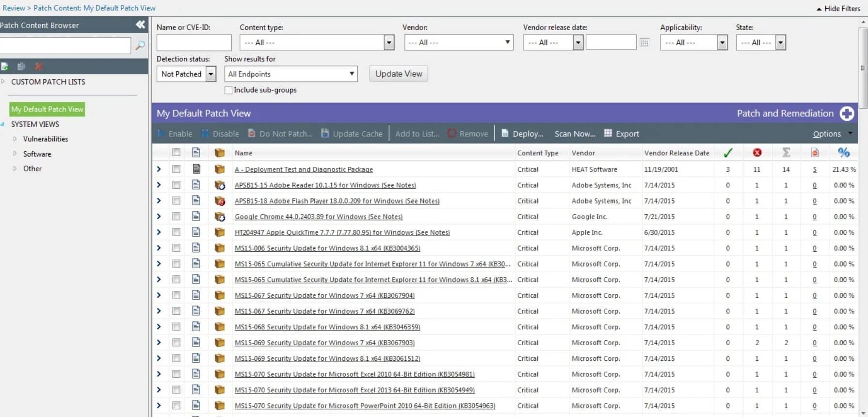The image size is (868, 417).
Task: Click the Review breadcrumb link
Action: click(x=14, y=8)
